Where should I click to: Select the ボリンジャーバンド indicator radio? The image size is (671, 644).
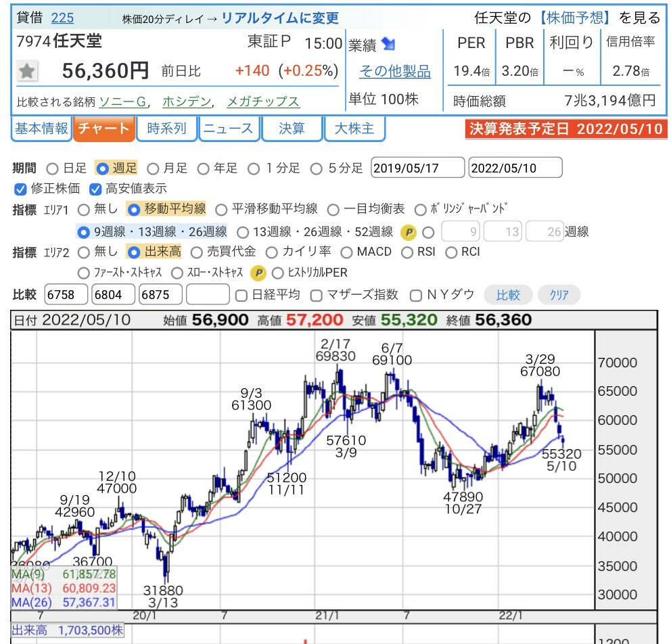click(x=420, y=210)
